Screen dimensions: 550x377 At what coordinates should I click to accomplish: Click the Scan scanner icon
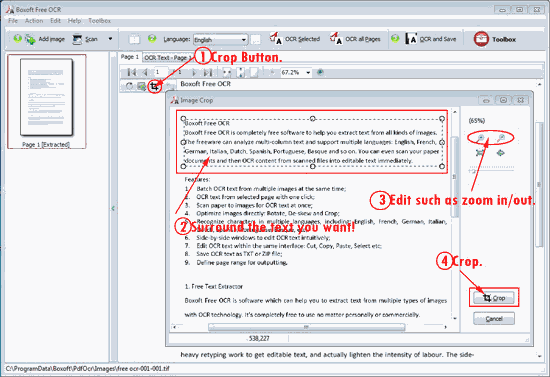tap(77, 39)
